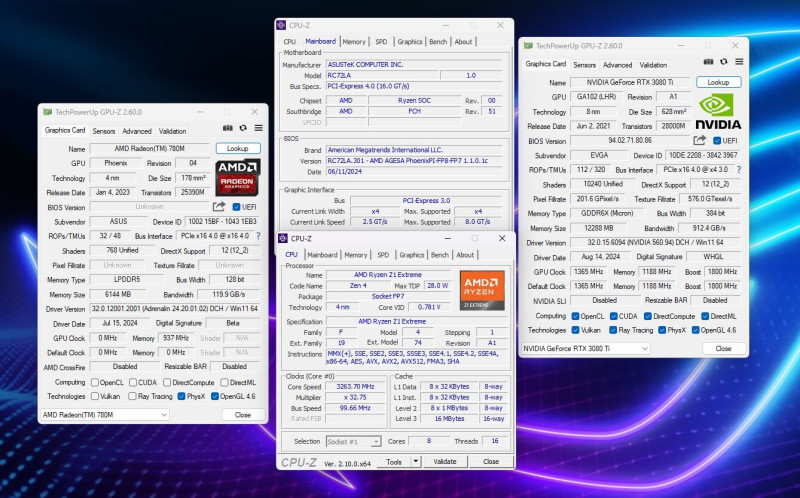This screenshot has width=800, height=498.
Task: Click screenshot camera icon in Radeon GPU-Z window
Action: click(x=228, y=128)
